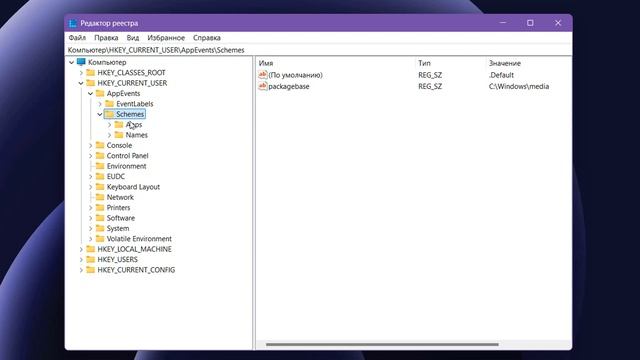Select the packagebase value name
Viewport: 640px width, 360px height.
click(x=289, y=87)
